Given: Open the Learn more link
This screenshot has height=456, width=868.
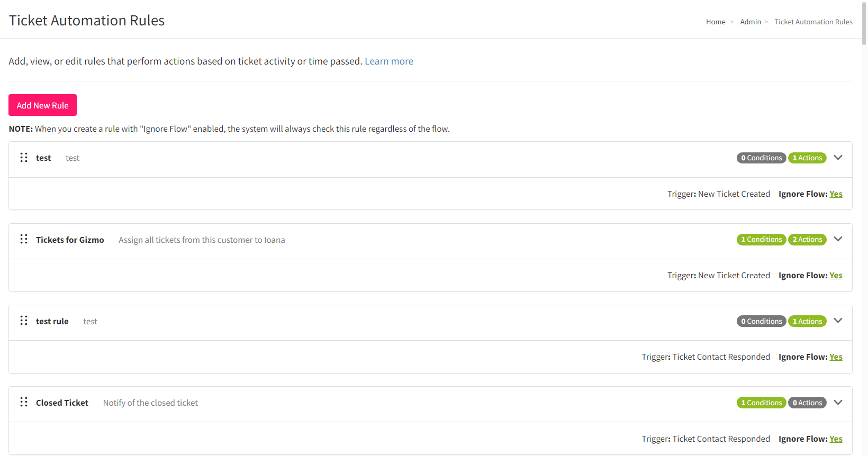Looking at the screenshot, I should point(388,61).
